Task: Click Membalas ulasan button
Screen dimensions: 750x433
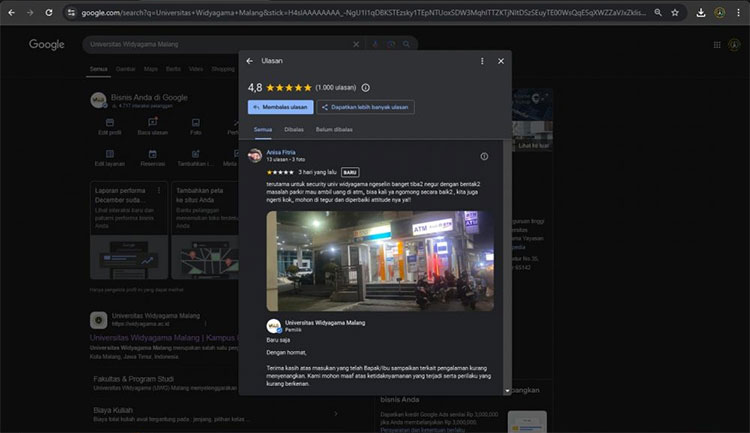Action: [x=281, y=107]
